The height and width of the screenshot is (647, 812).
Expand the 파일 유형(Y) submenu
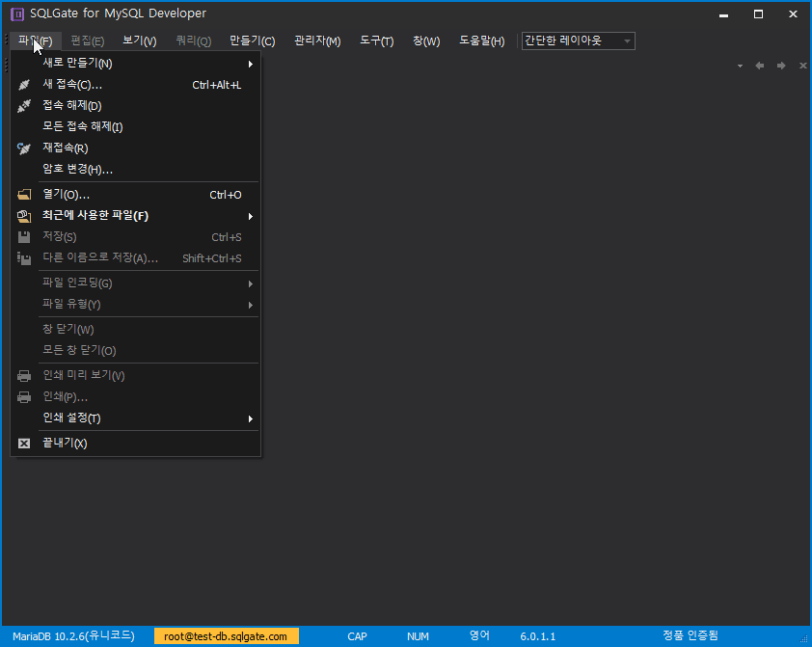pyautogui.click(x=135, y=305)
